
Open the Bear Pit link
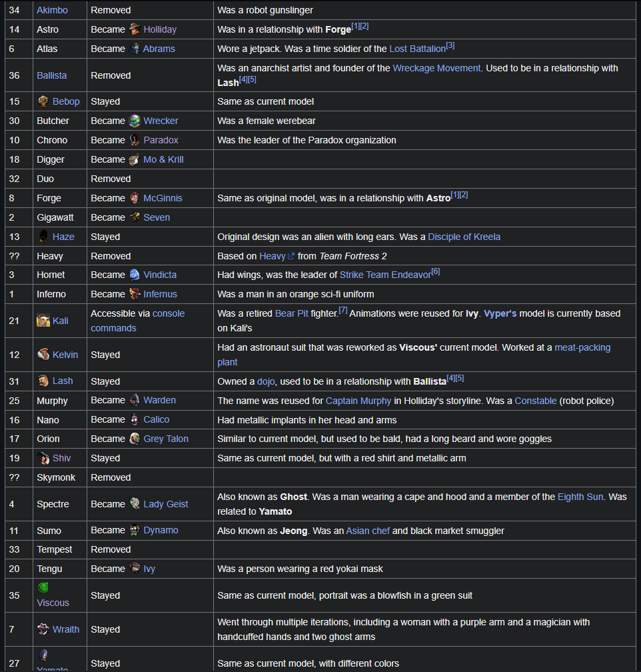click(291, 313)
